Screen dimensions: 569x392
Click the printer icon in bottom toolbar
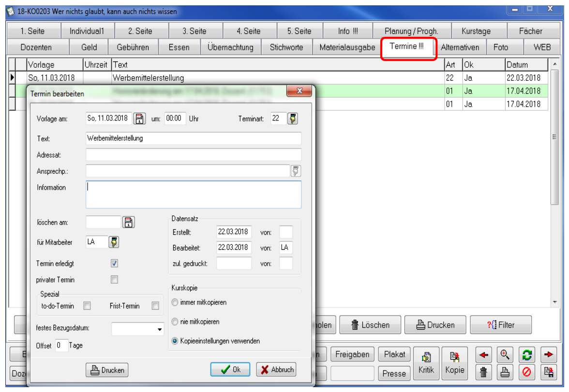(505, 372)
